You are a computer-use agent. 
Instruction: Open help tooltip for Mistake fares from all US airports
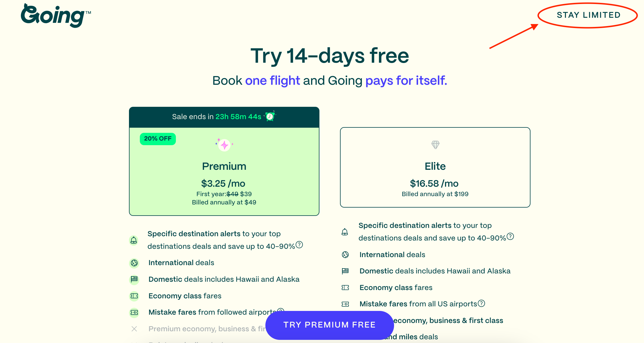point(482,303)
